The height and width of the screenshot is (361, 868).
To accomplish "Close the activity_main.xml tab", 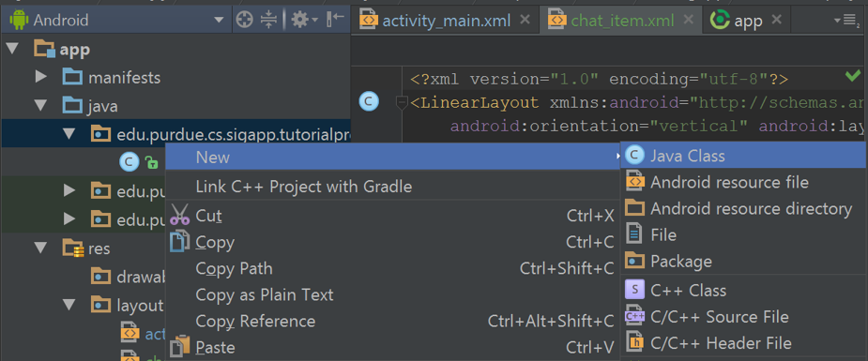I will pos(525,20).
